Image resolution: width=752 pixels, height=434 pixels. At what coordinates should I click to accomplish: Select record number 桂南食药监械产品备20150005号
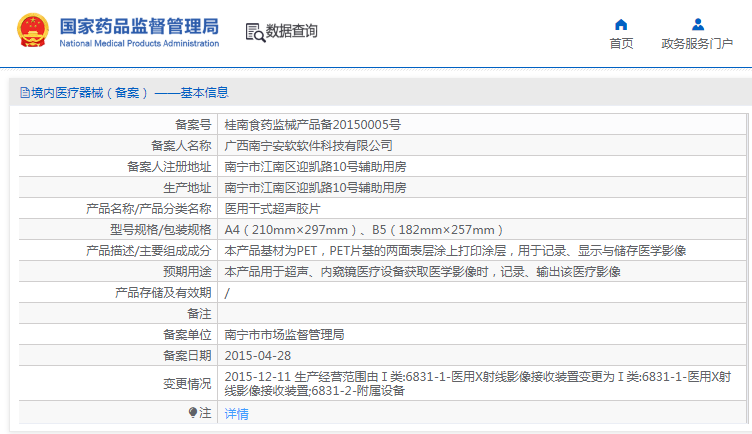pos(313,125)
